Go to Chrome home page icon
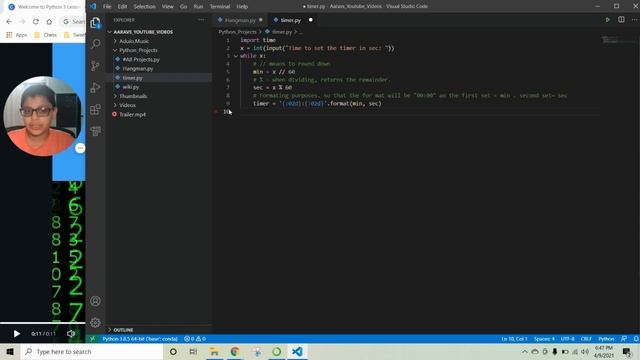The height and width of the screenshot is (360, 640). (49, 22)
